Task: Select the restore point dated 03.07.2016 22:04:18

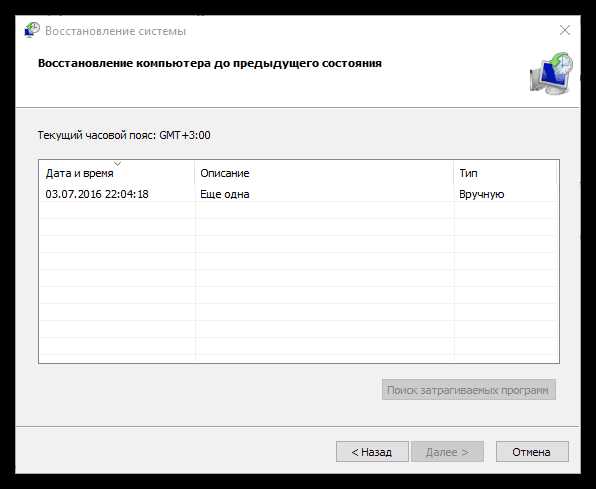Action: (x=299, y=194)
